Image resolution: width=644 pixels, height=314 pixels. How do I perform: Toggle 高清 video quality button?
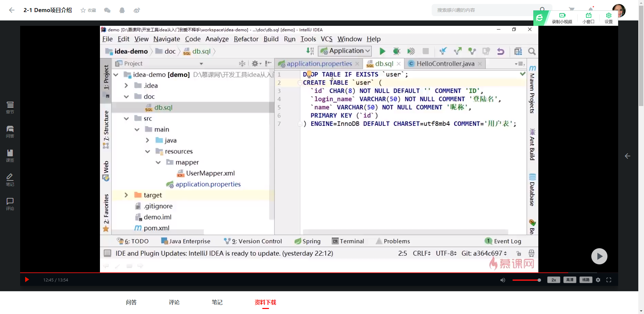click(x=570, y=280)
